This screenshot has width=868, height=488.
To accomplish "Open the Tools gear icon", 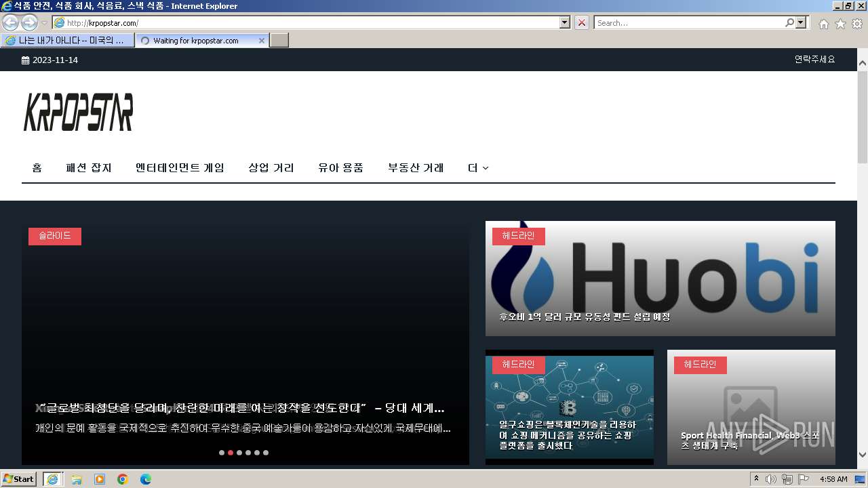I will tap(857, 24).
